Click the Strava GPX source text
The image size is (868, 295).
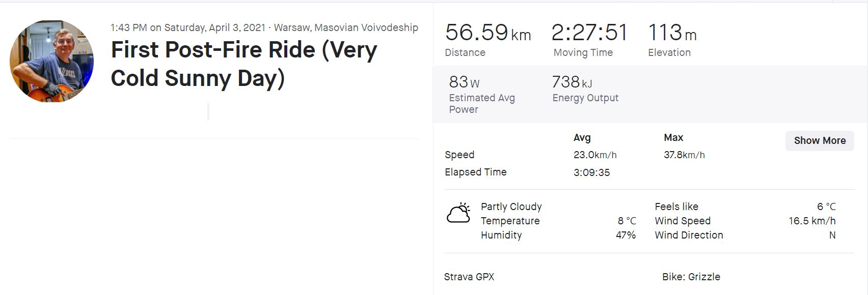469,277
